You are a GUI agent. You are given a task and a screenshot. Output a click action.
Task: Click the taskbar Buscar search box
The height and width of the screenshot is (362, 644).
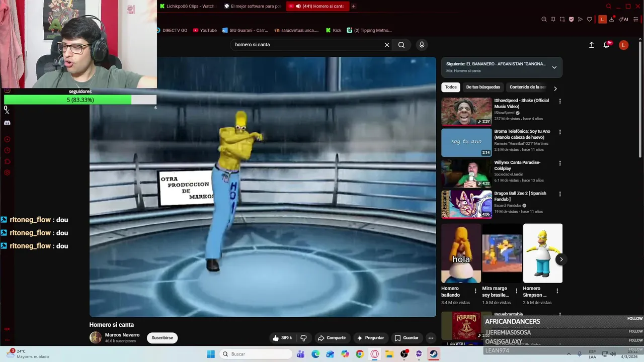click(255, 354)
